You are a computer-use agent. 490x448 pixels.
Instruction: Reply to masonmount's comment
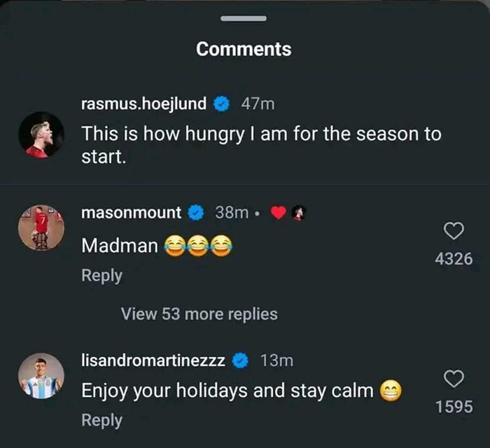click(x=101, y=276)
